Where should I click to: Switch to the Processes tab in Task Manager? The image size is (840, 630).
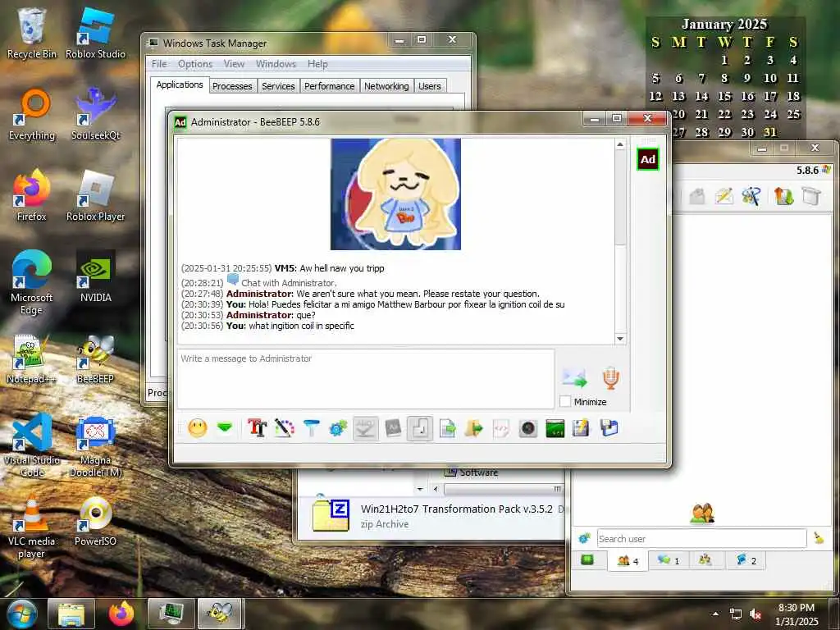(232, 86)
